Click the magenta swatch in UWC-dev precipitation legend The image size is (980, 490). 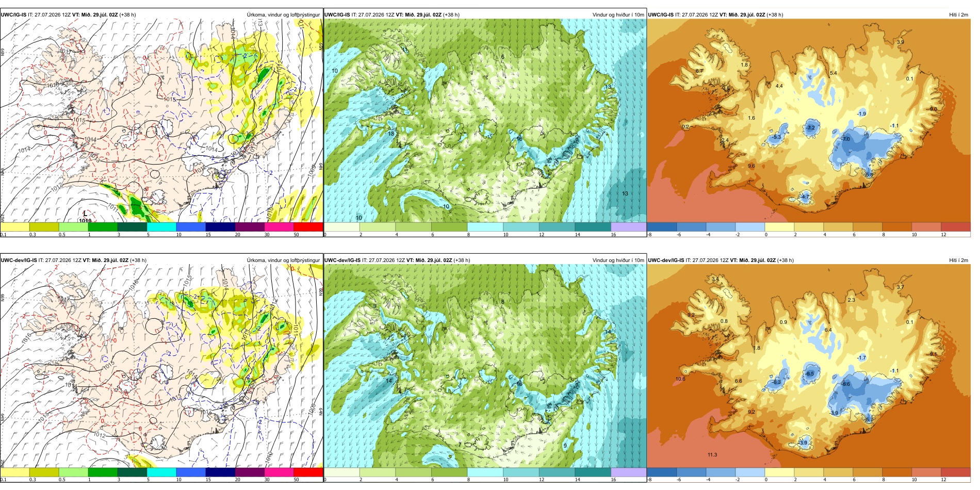tap(279, 472)
